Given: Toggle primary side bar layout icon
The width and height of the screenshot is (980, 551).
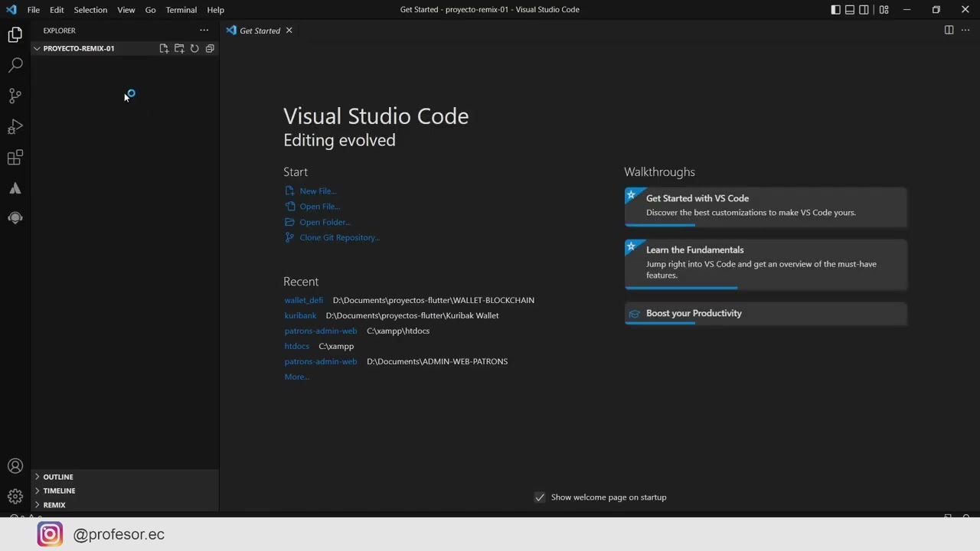Looking at the screenshot, I should pos(835,10).
